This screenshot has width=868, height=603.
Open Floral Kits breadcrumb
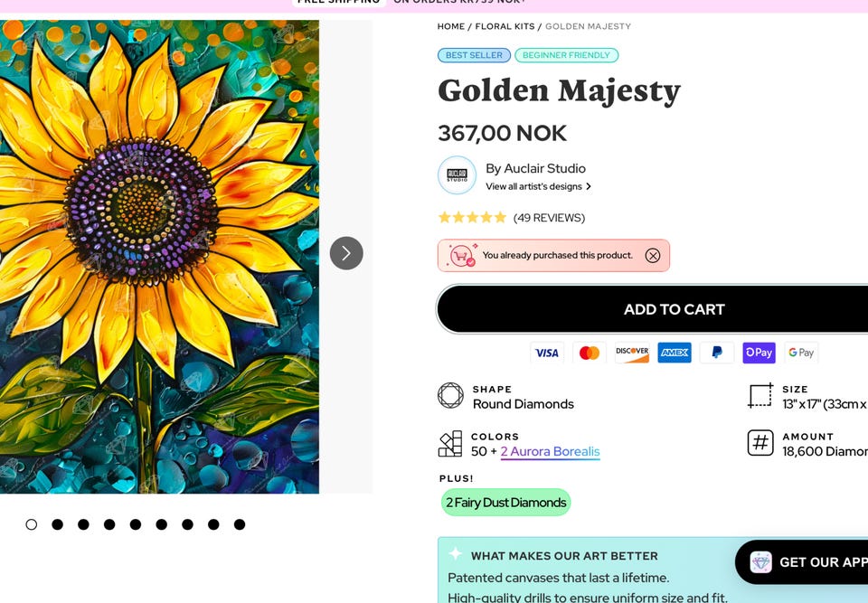point(505,27)
